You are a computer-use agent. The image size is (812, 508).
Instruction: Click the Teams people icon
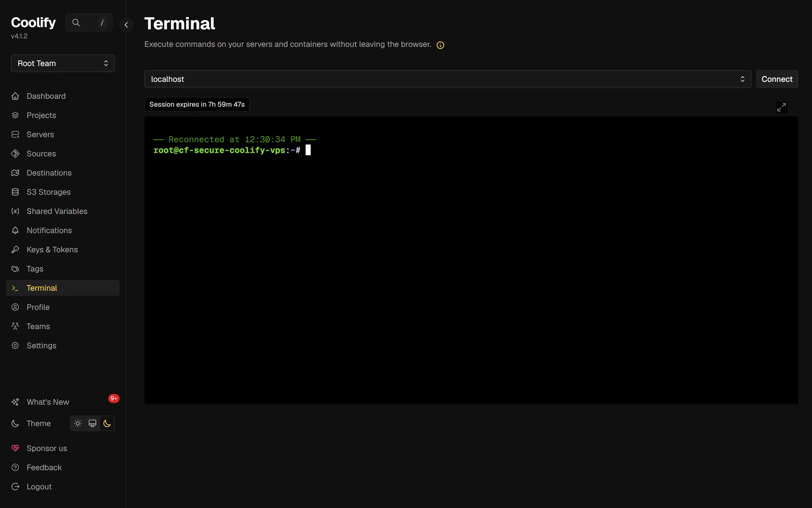coord(15,326)
